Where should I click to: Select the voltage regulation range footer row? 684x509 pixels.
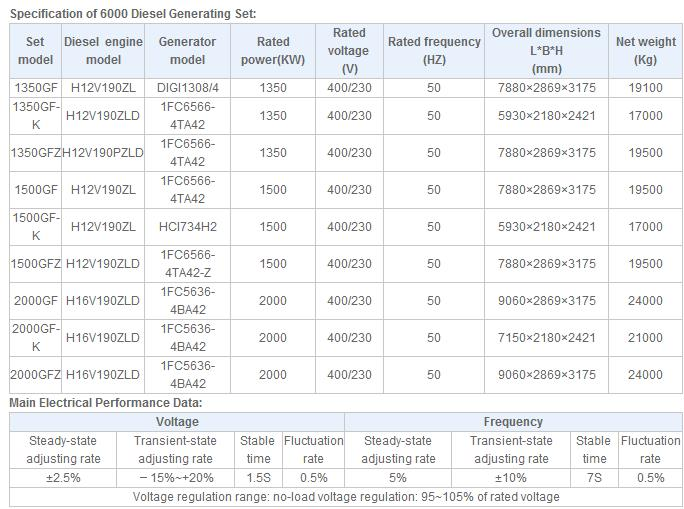point(345,497)
